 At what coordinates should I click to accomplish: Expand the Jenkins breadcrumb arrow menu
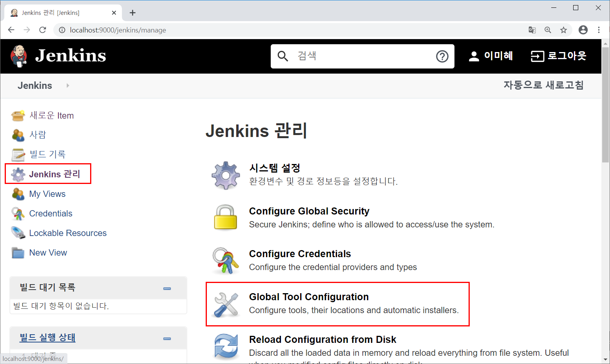[68, 85]
